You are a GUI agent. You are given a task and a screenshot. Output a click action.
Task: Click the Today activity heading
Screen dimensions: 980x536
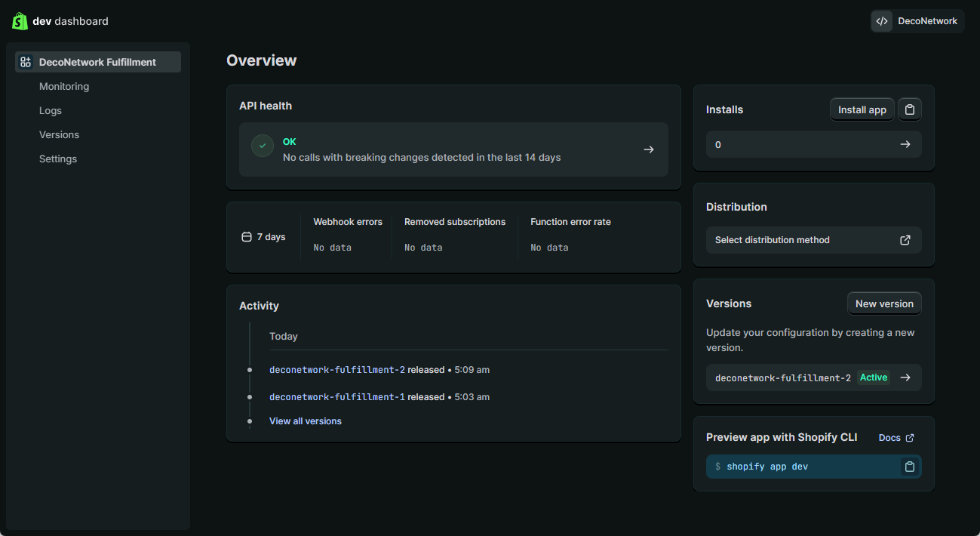coord(284,337)
